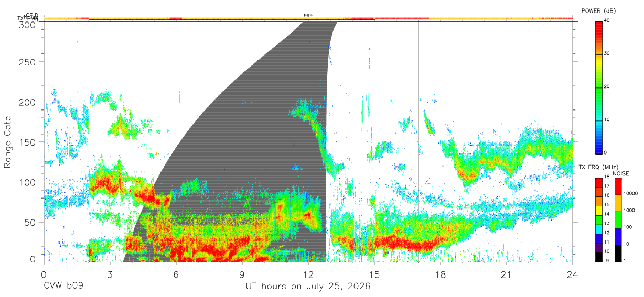Select the orange noise swatch between 1000 and 10000
Screen dimensions: 644x297
(618, 203)
